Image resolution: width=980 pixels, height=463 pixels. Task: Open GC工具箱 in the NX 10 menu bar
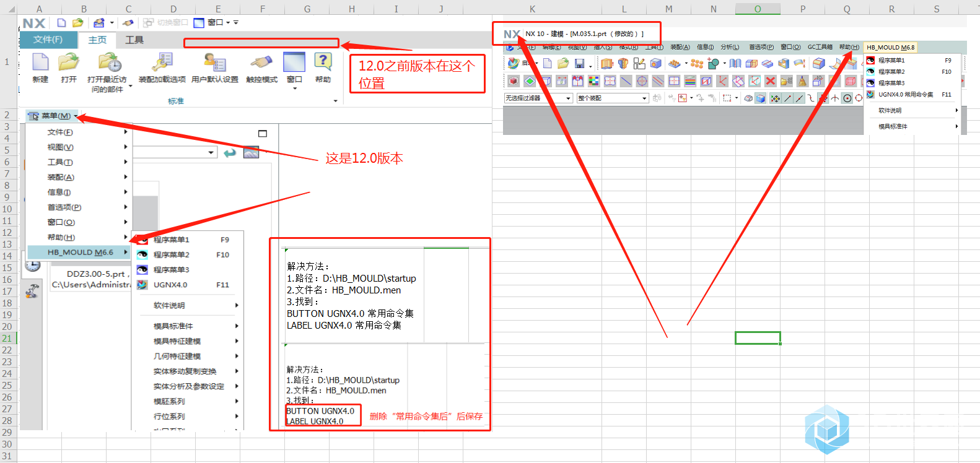820,47
